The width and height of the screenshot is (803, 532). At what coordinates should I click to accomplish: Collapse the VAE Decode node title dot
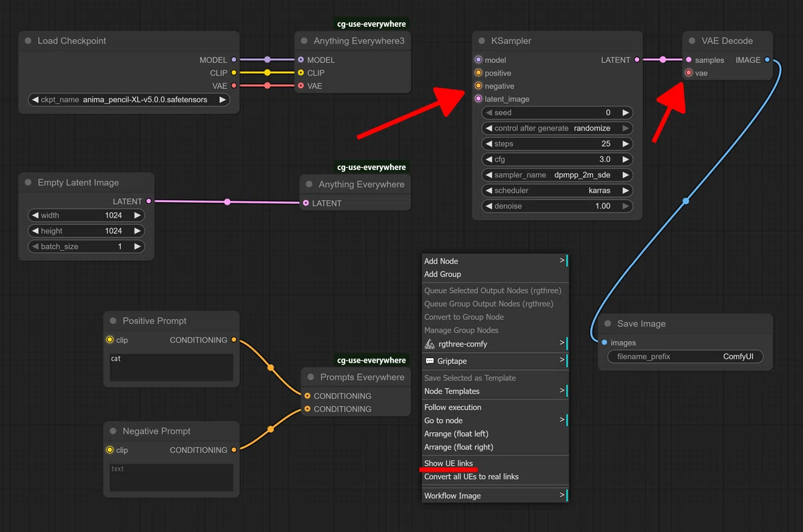692,41
